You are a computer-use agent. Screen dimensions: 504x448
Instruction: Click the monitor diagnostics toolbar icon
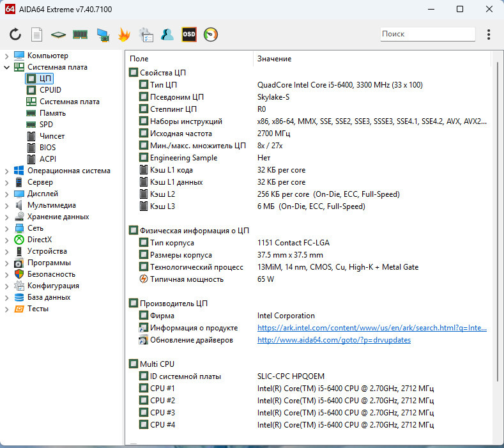[102, 35]
